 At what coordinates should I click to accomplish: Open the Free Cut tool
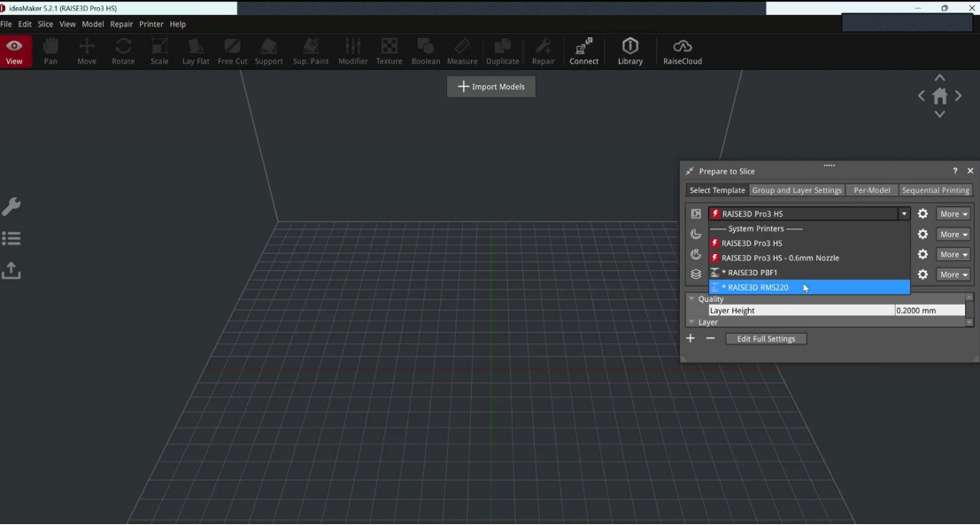pos(233,51)
